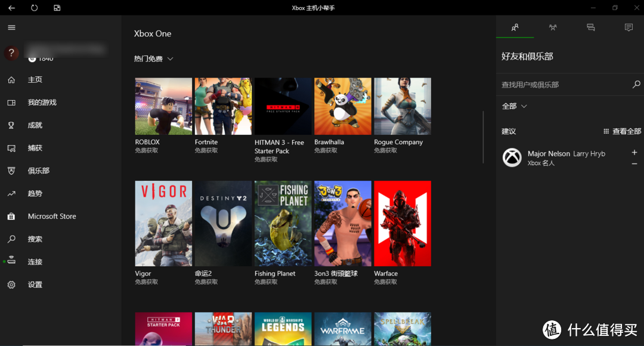Click the Fortnite title link
The width and height of the screenshot is (644, 346).
(206, 142)
